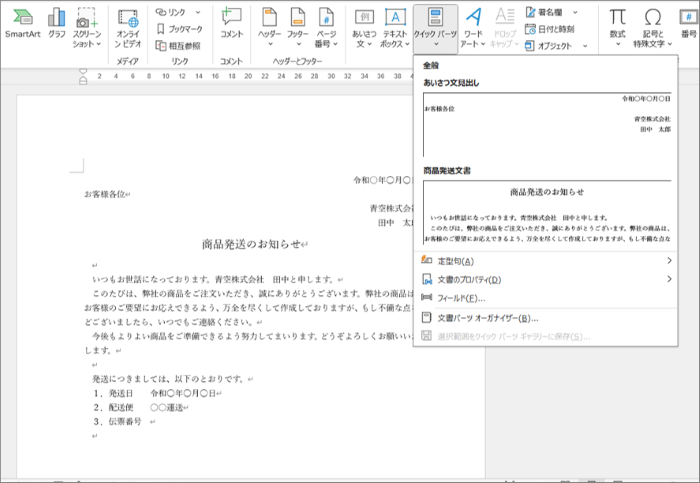Screen dimensions: 700x483
Task: Insert a 署名欄 signature line
Action: (544, 12)
